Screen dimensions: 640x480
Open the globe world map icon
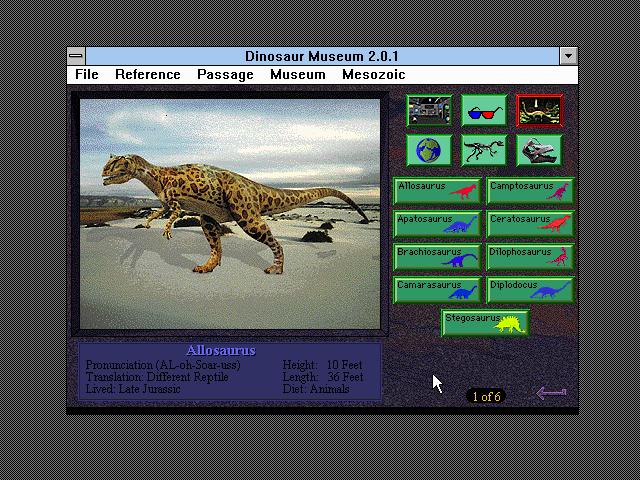pyautogui.click(x=429, y=150)
